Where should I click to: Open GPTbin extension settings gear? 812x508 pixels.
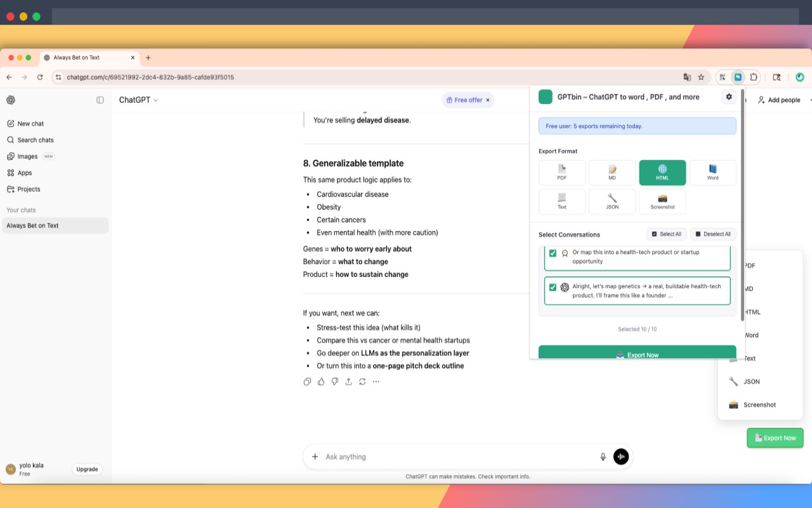[x=728, y=97]
